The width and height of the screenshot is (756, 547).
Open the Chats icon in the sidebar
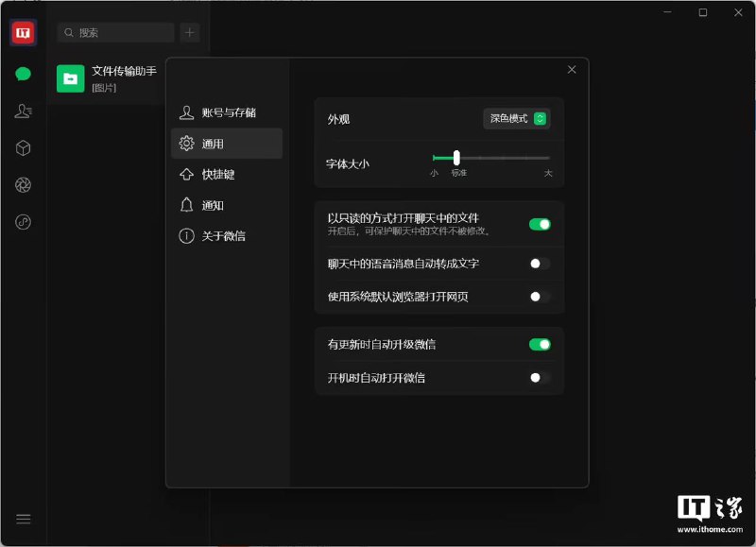pos(22,73)
